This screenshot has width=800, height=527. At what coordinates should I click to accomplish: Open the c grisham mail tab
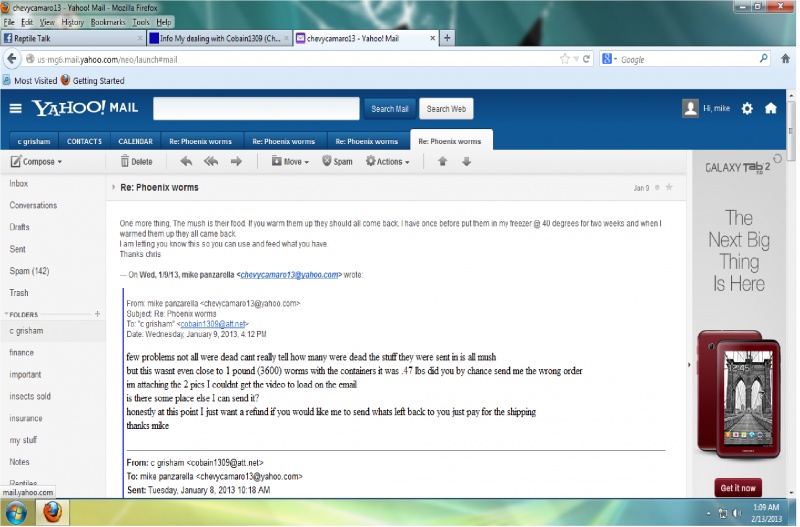[x=34, y=141]
